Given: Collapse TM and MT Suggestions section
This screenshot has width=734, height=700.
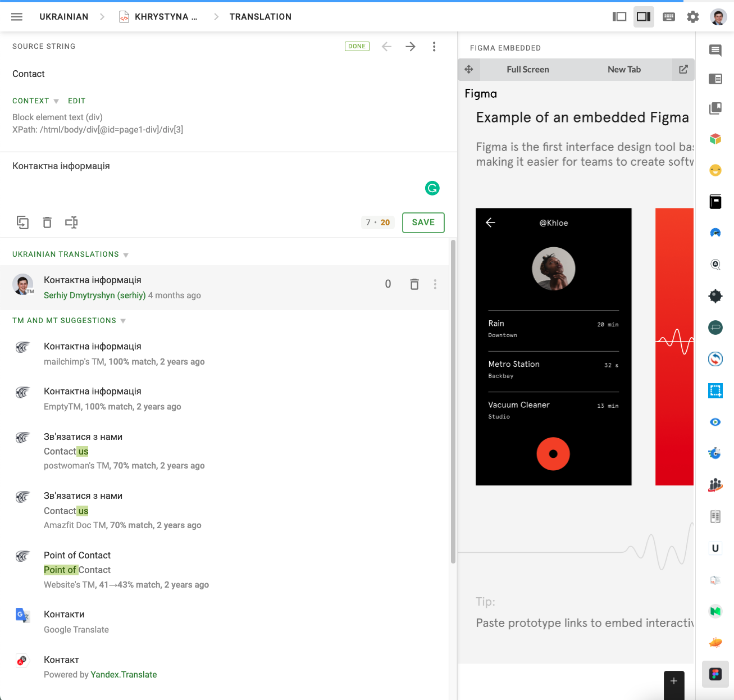Looking at the screenshot, I should [x=69, y=321].
